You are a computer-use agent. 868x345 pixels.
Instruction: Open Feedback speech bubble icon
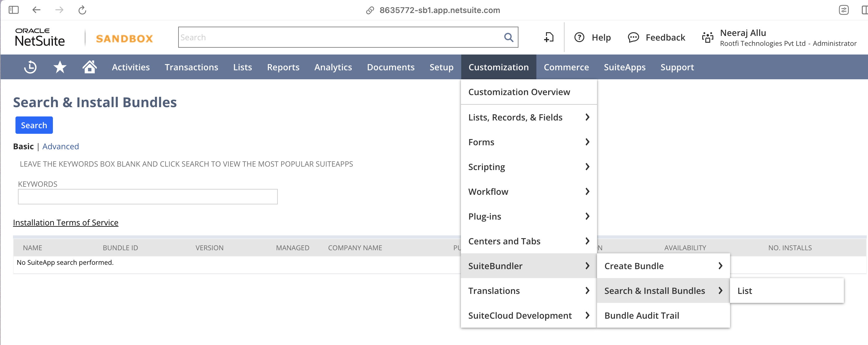point(633,37)
